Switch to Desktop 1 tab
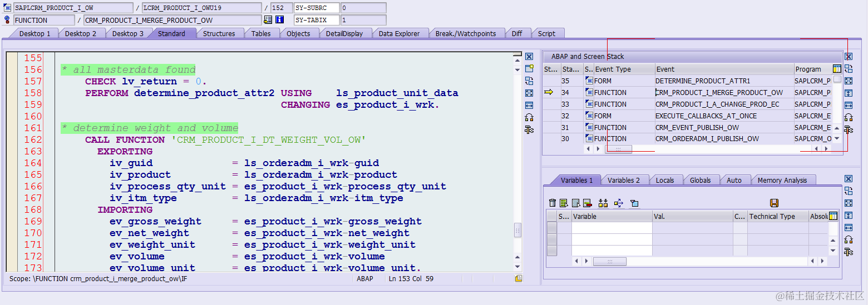This screenshot has height=305, width=868. (34, 33)
